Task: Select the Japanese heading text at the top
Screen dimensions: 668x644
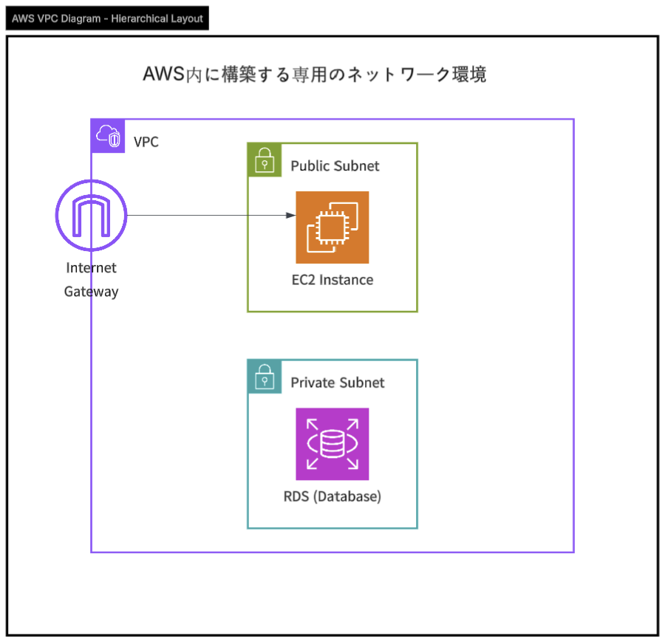Action: pos(314,75)
